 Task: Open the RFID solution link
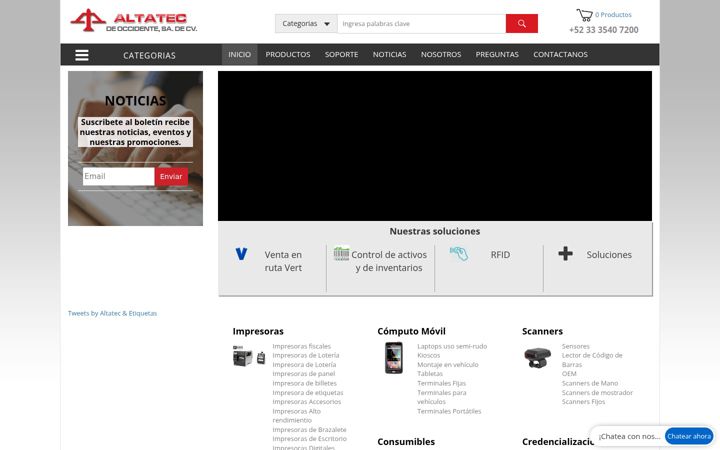(500, 254)
